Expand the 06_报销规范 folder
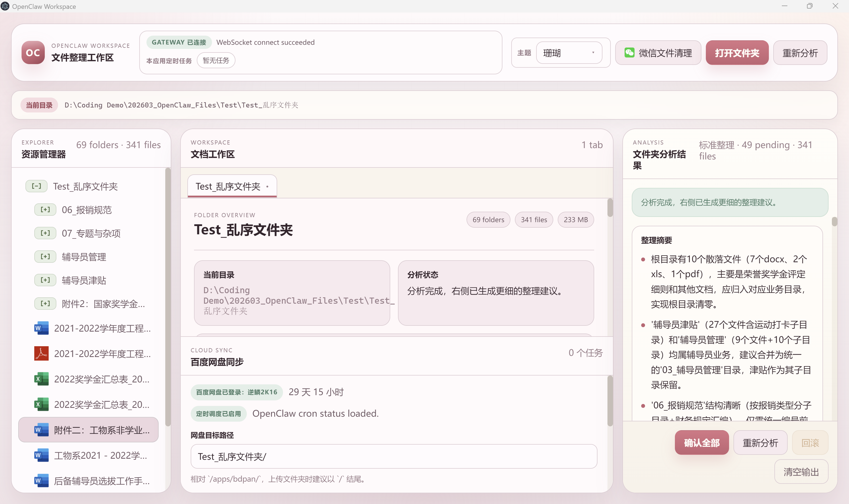The height and width of the screenshot is (504, 849). point(45,209)
